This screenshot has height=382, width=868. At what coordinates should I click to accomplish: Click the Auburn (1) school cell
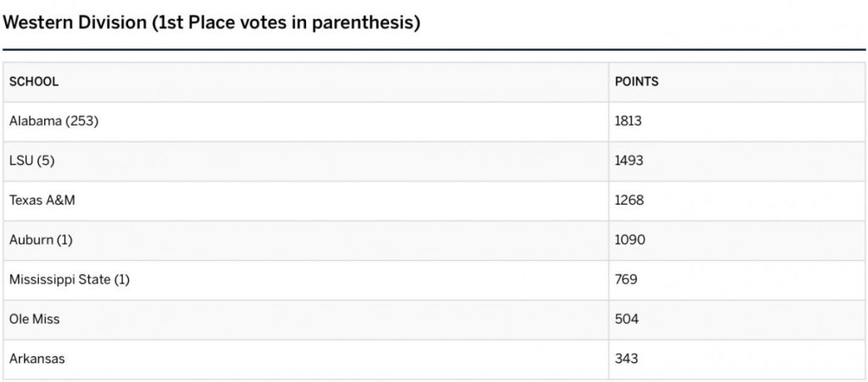click(305, 241)
